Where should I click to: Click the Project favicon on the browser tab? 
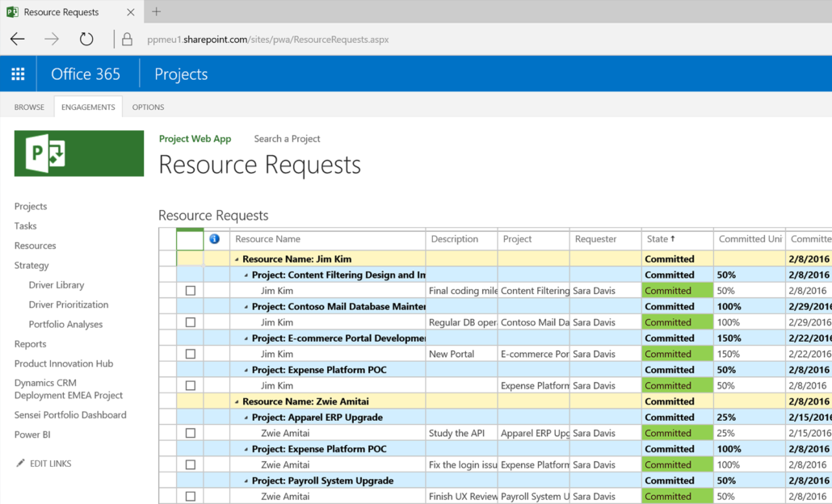[12, 11]
